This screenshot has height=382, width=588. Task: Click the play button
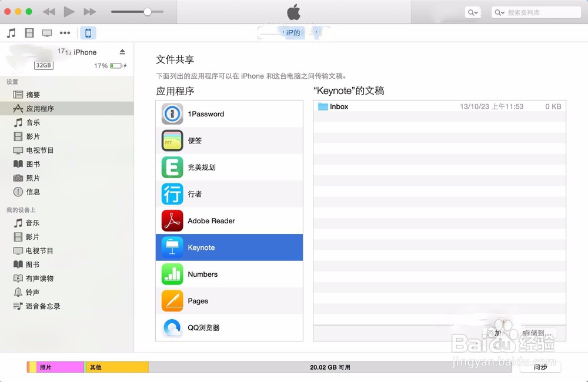click(x=69, y=12)
